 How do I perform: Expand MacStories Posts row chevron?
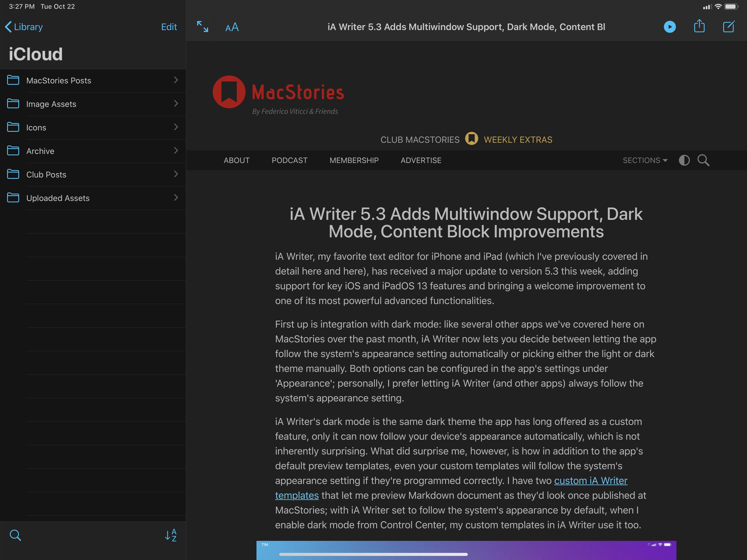(176, 80)
